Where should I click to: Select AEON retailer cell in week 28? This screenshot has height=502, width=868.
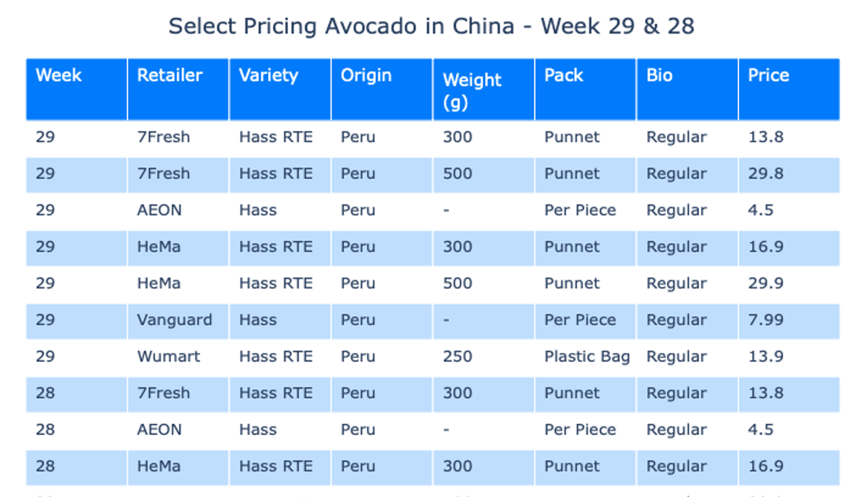[179, 430]
